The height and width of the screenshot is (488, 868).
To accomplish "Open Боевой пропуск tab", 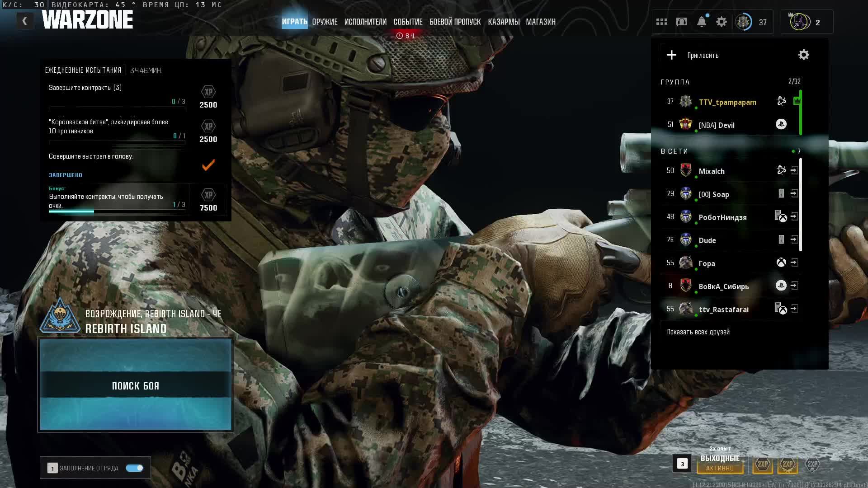I will [455, 22].
